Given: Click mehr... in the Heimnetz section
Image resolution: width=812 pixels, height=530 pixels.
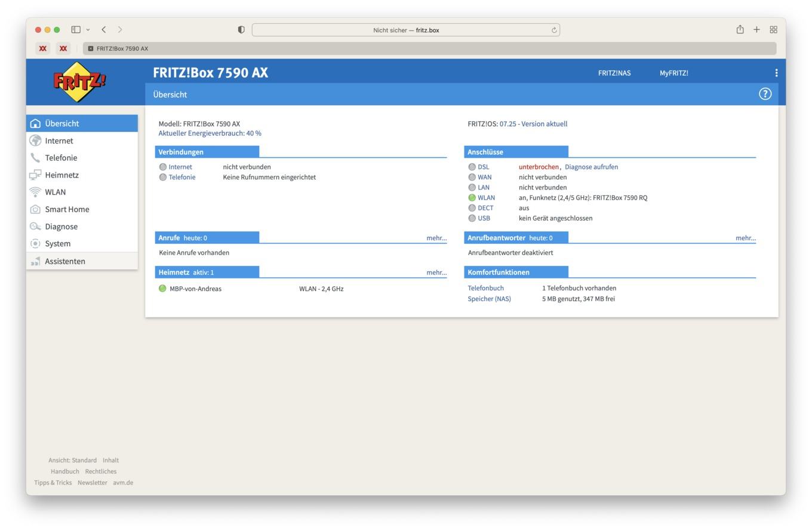Looking at the screenshot, I should (x=436, y=272).
